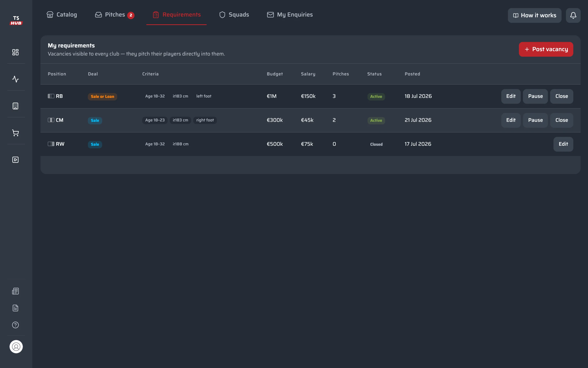Open the video play icon in sidebar
Image resolution: width=588 pixels, height=368 pixels.
click(x=15, y=160)
